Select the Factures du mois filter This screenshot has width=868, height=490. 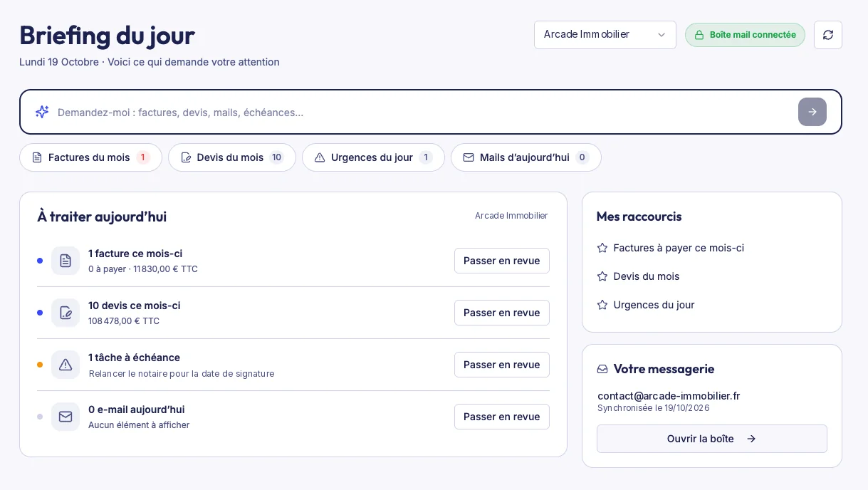90,157
